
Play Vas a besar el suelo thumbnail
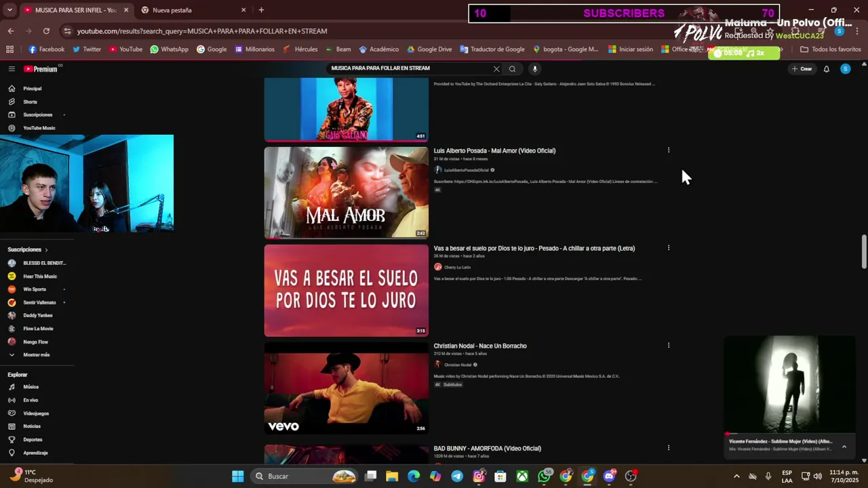click(347, 291)
